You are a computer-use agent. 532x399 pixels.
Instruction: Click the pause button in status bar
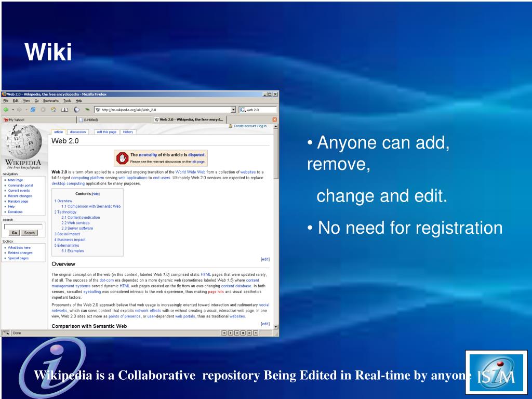(x=237, y=333)
